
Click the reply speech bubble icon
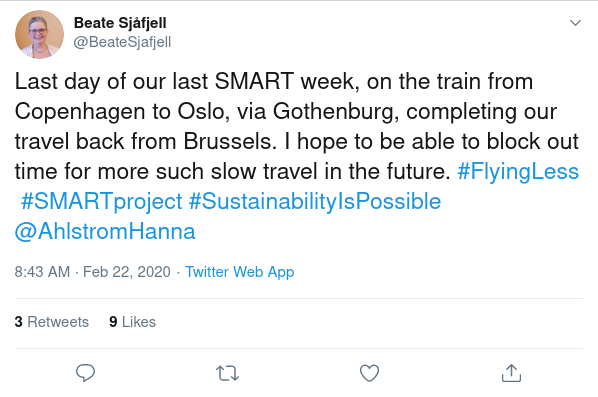(x=85, y=373)
